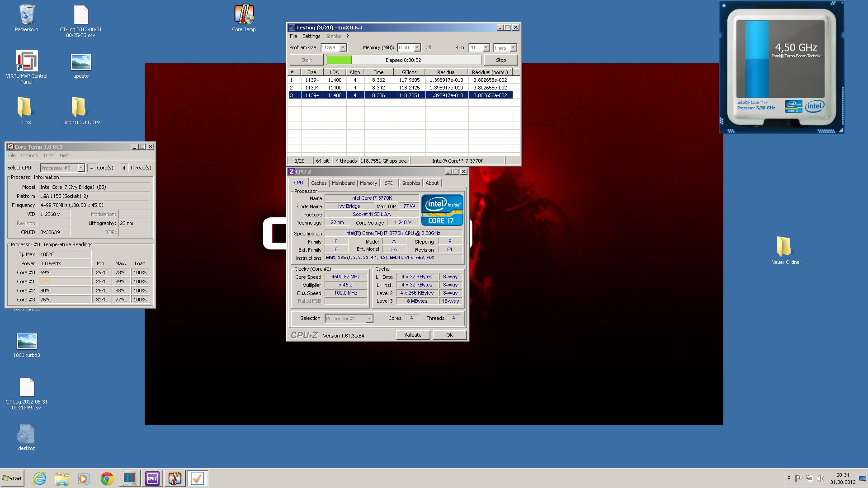Open the Select CPU Processor #0 dropdown
The image size is (868, 488).
click(x=81, y=168)
